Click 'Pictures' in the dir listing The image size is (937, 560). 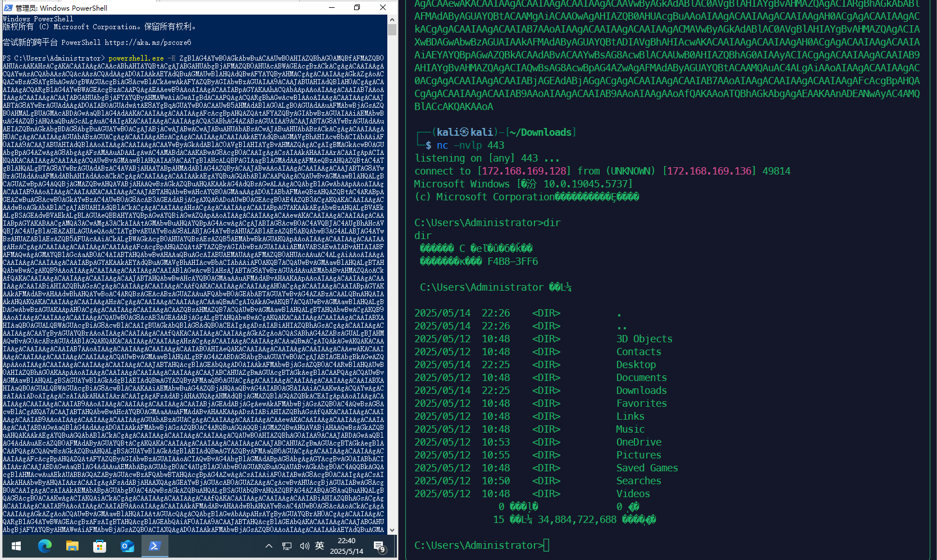tap(639, 455)
